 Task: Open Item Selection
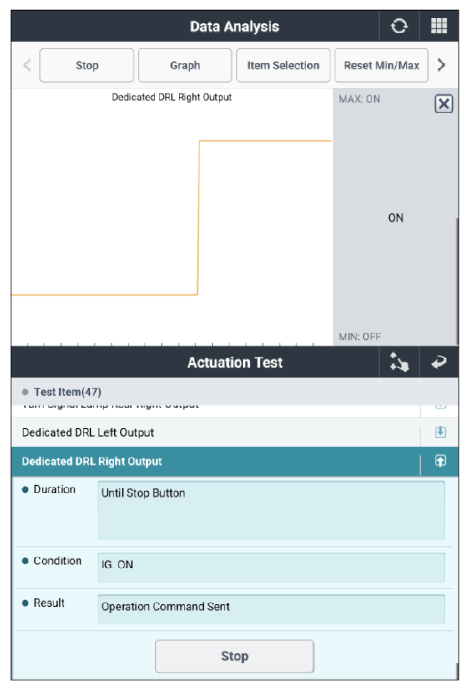(x=283, y=65)
